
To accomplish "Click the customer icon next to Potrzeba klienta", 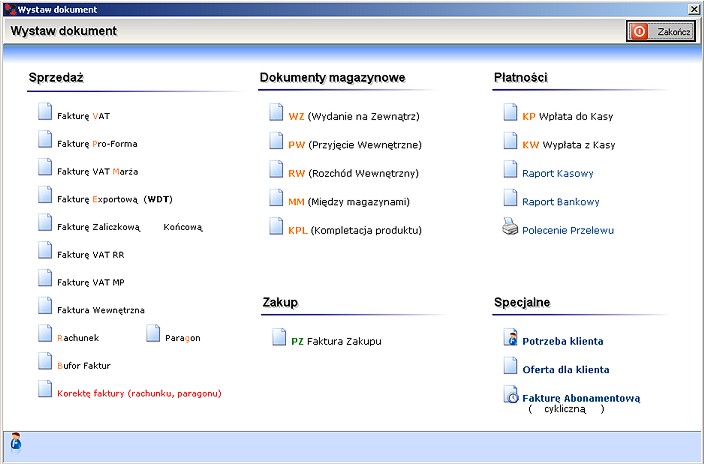I will point(510,337).
